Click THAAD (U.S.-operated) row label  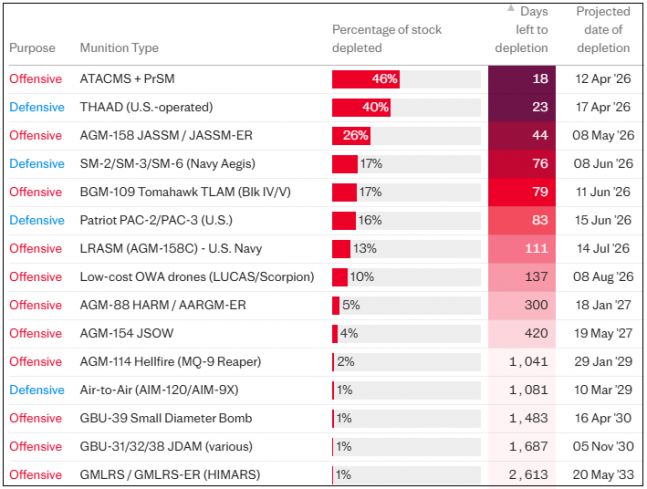146,107
